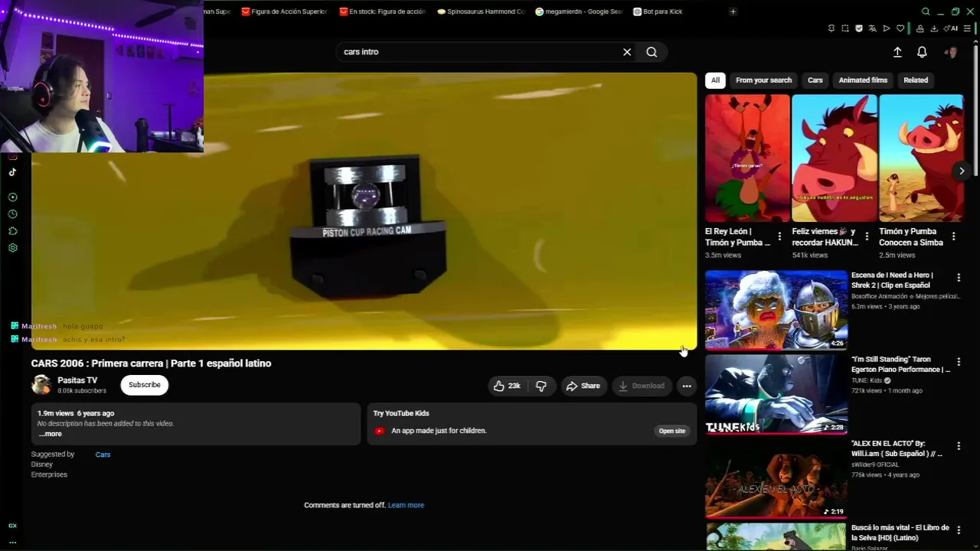
Task: Click the shield ad-blocker icon
Action: click(859, 28)
